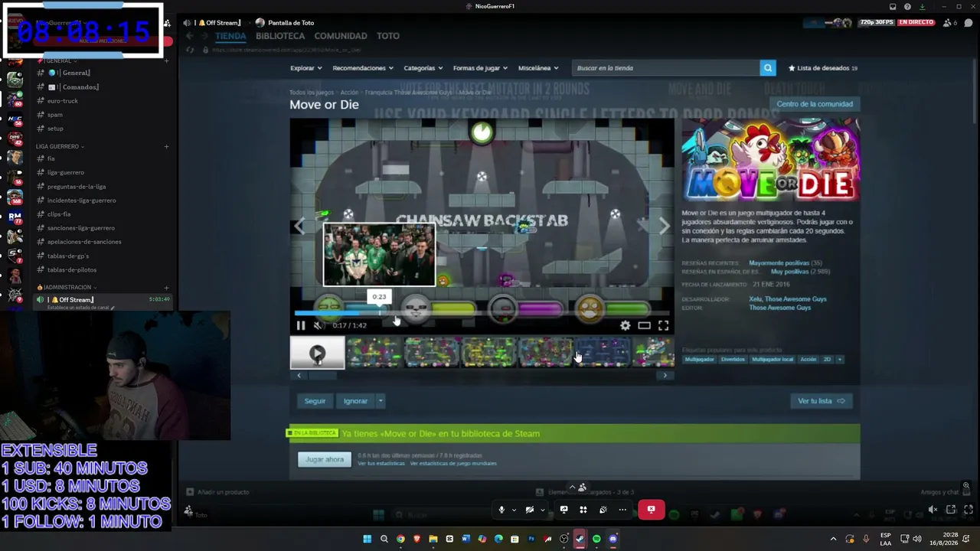This screenshot has height=551, width=980.
Task: Open OBS Studio from the taskbar
Action: tap(564, 539)
